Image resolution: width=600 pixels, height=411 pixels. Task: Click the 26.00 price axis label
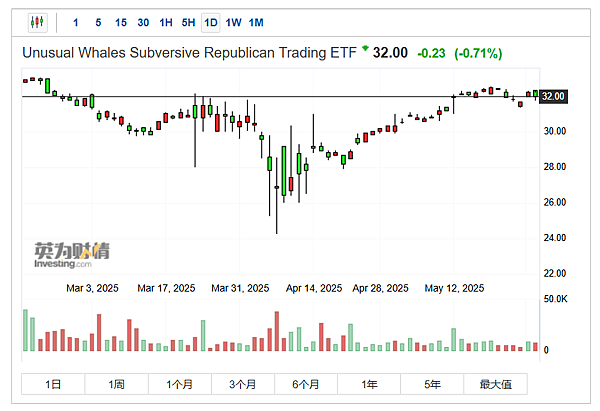[x=555, y=202]
